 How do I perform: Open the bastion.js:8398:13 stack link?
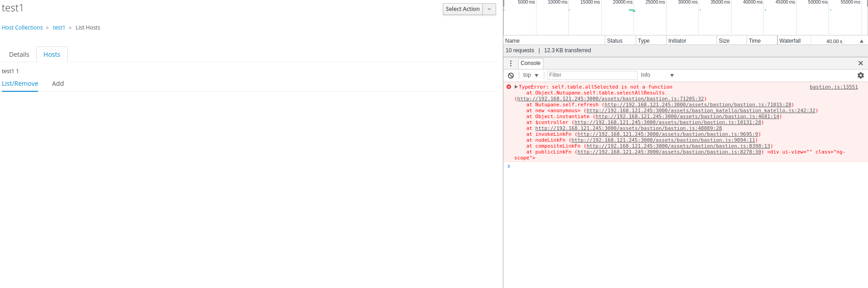[x=678, y=146]
